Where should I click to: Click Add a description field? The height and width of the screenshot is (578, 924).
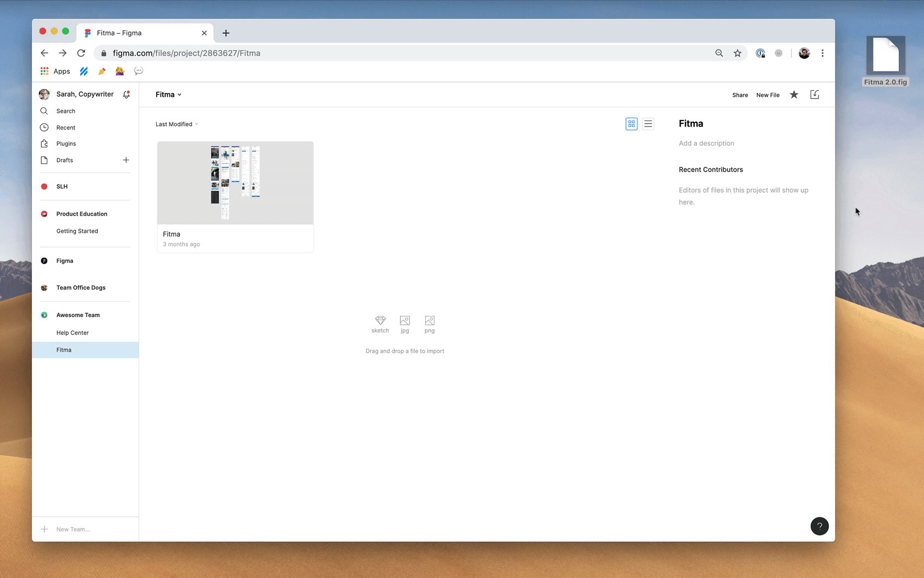pyautogui.click(x=706, y=144)
